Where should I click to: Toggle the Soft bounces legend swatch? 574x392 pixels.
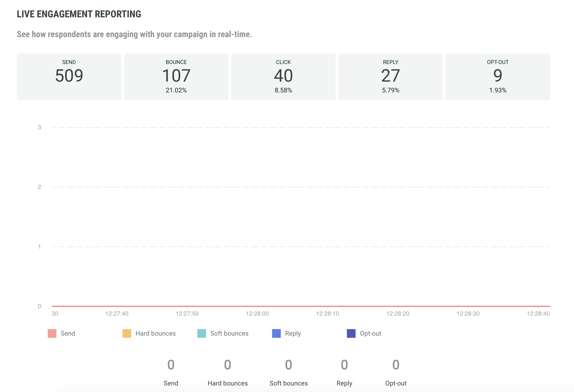point(202,333)
